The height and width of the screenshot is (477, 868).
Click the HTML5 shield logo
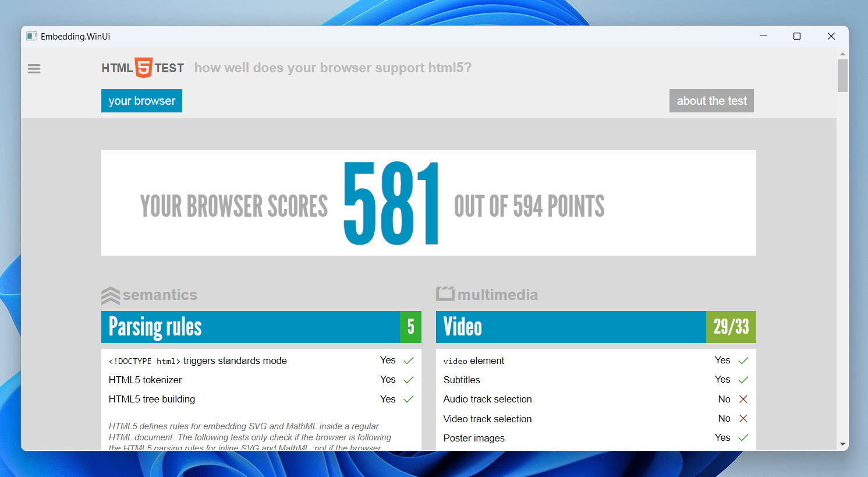tap(144, 68)
